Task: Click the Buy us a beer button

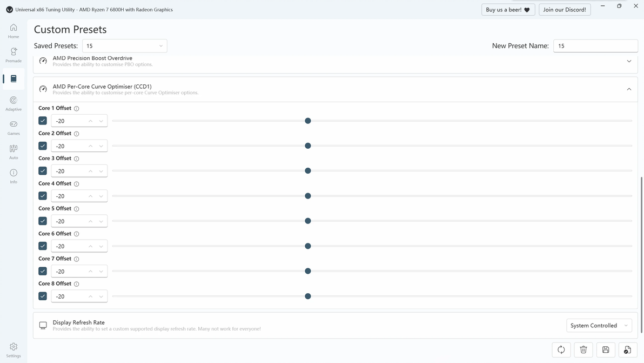Action: click(x=508, y=9)
